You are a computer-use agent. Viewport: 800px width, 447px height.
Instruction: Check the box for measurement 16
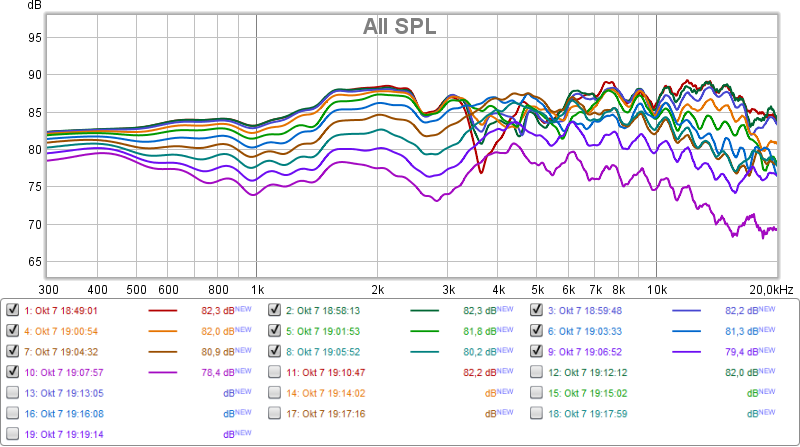tap(13, 413)
